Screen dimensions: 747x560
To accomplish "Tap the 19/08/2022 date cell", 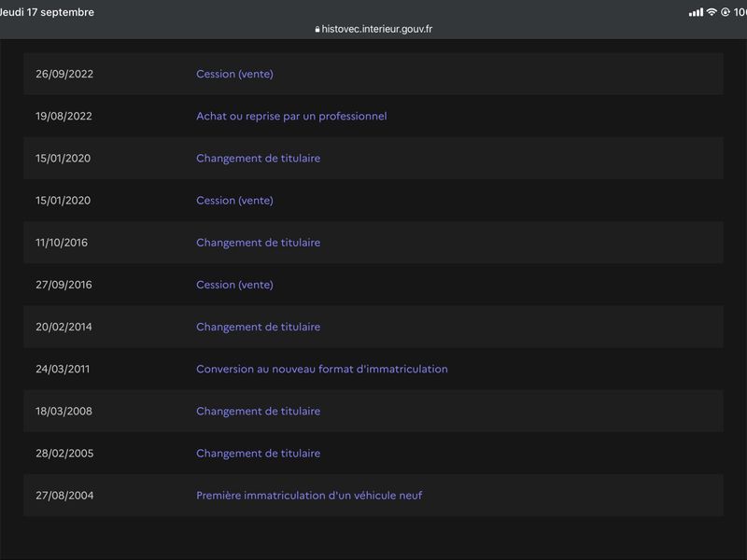I will [x=63, y=116].
